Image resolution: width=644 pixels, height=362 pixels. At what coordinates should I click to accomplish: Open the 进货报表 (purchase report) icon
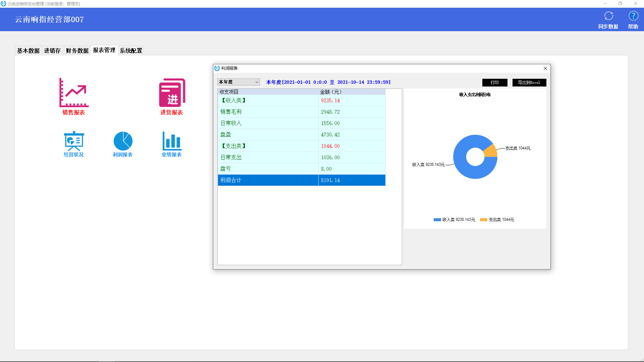[171, 97]
